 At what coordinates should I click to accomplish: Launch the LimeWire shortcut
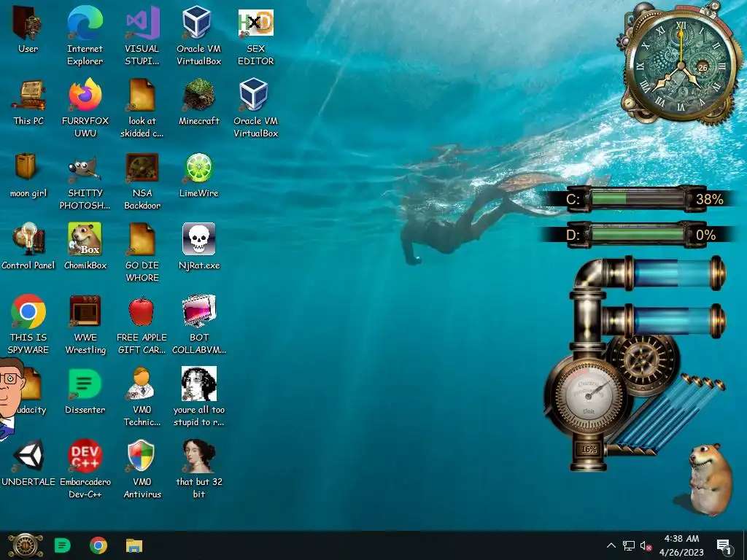(199, 175)
